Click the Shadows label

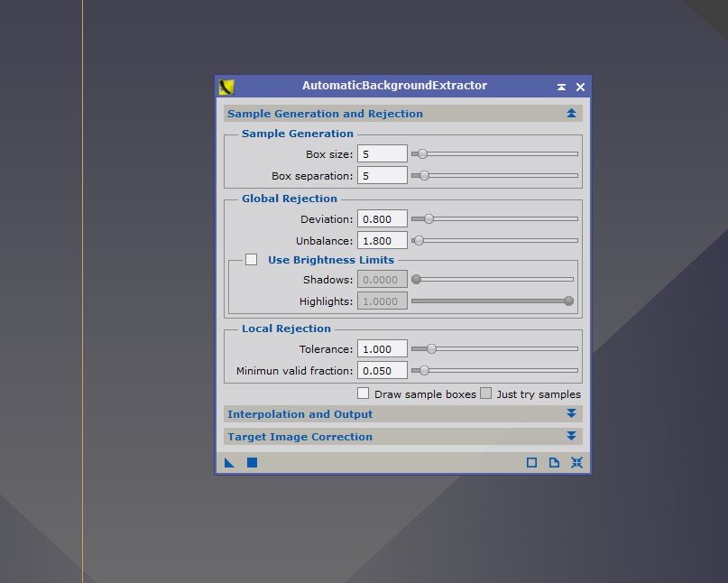327,280
